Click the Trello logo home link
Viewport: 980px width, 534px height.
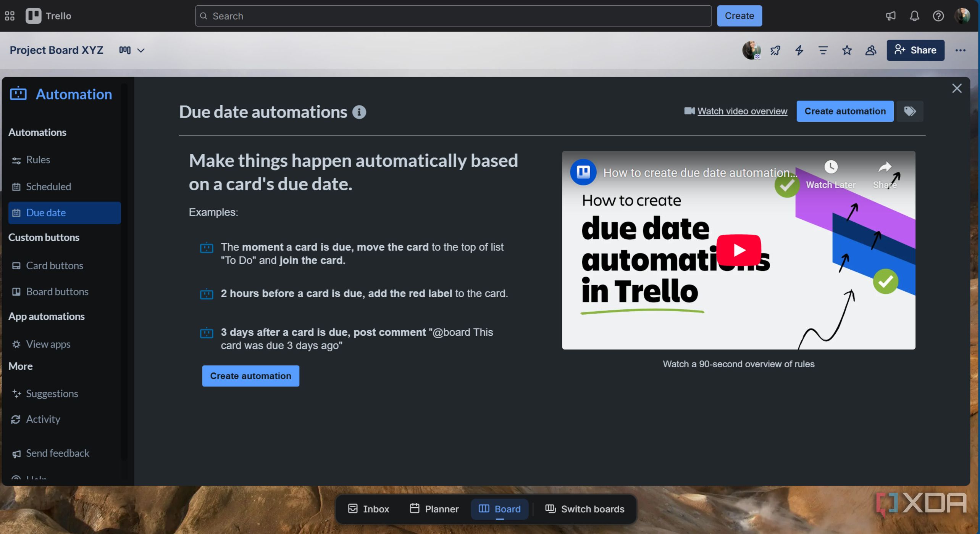pyautogui.click(x=48, y=16)
